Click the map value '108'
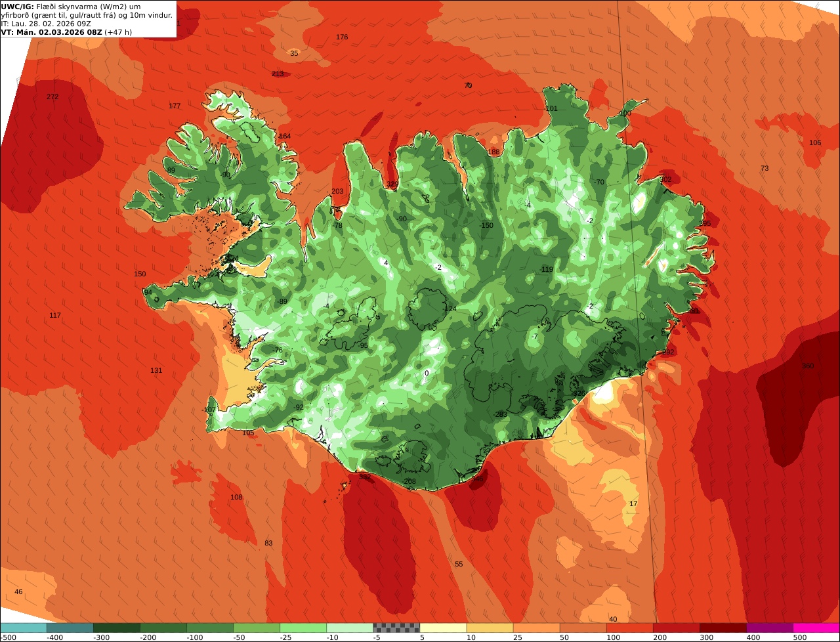Image resolution: width=840 pixels, height=642 pixels. click(x=236, y=498)
